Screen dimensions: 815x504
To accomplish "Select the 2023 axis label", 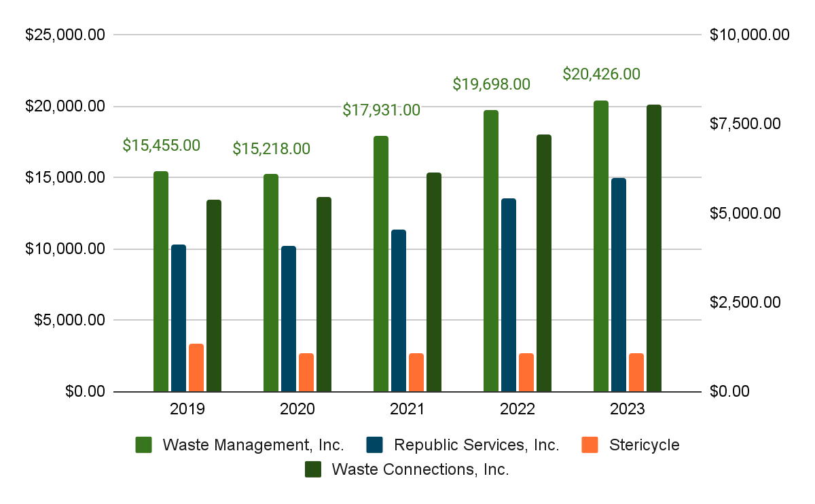I will point(627,410).
